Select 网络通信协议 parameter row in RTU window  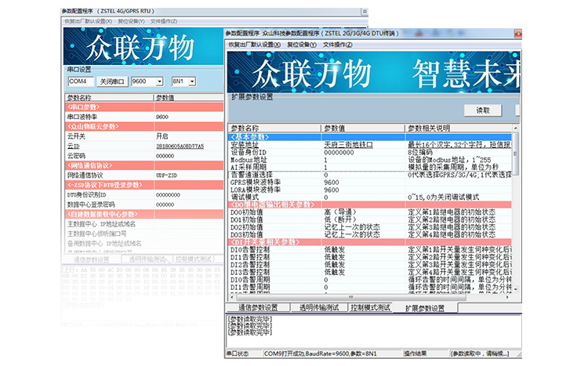(x=144, y=176)
